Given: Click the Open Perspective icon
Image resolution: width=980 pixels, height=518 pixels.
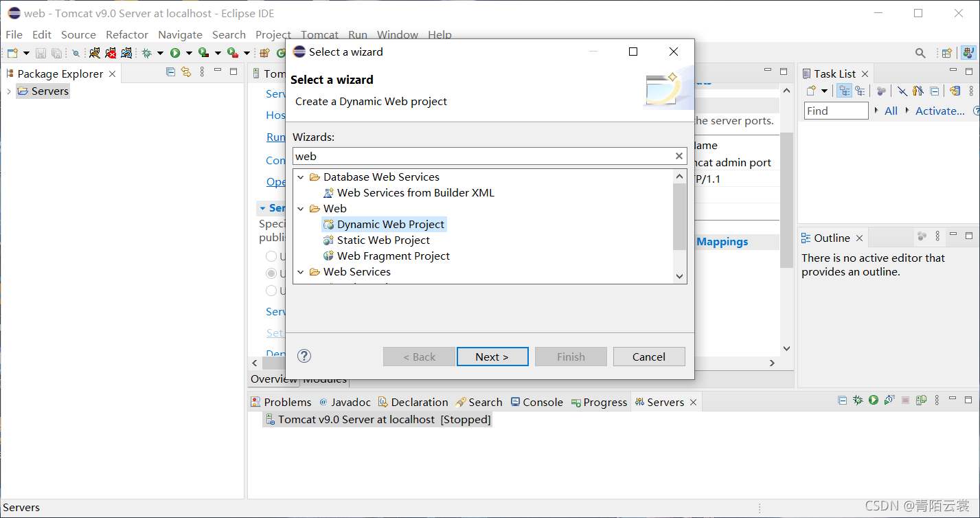Looking at the screenshot, I should tap(947, 53).
